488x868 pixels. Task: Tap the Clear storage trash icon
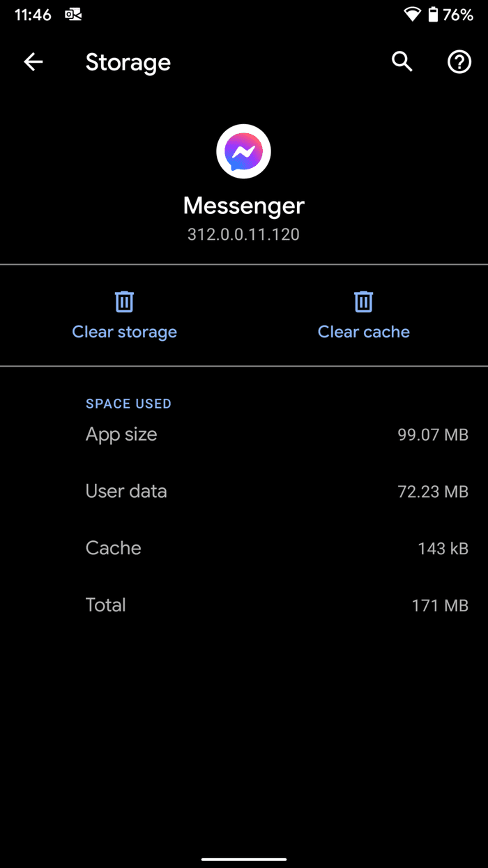[125, 302]
